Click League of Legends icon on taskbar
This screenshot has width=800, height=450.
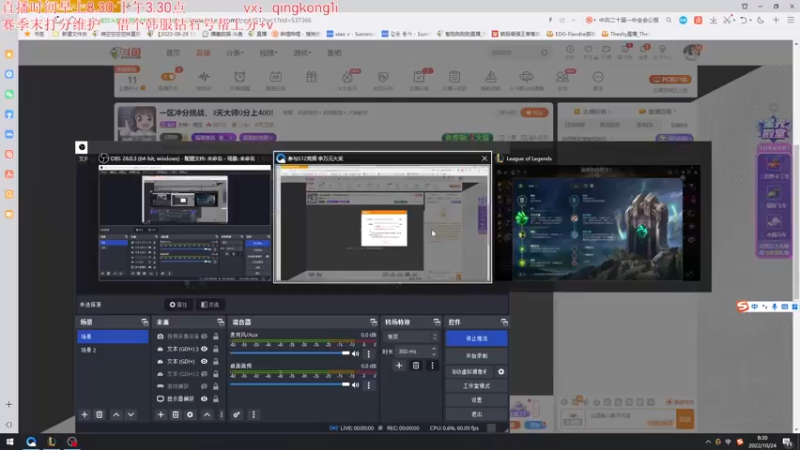tap(52, 441)
